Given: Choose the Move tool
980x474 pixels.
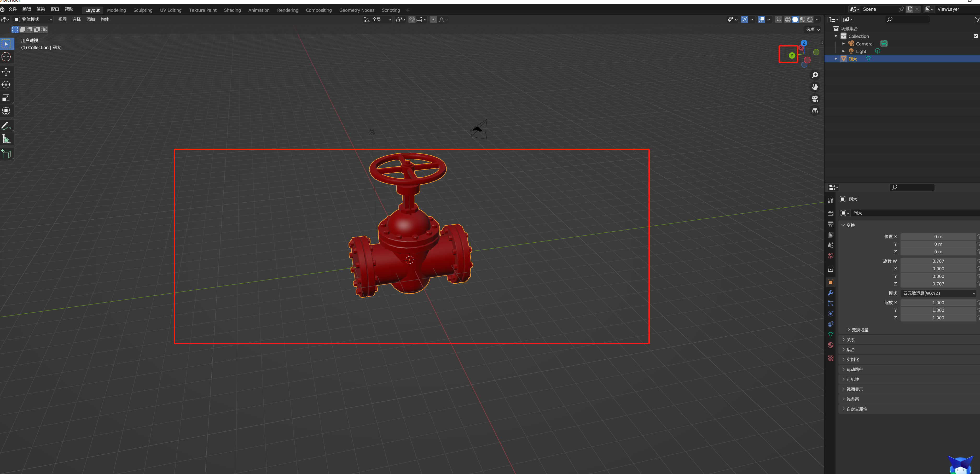Looking at the screenshot, I should (7, 72).
